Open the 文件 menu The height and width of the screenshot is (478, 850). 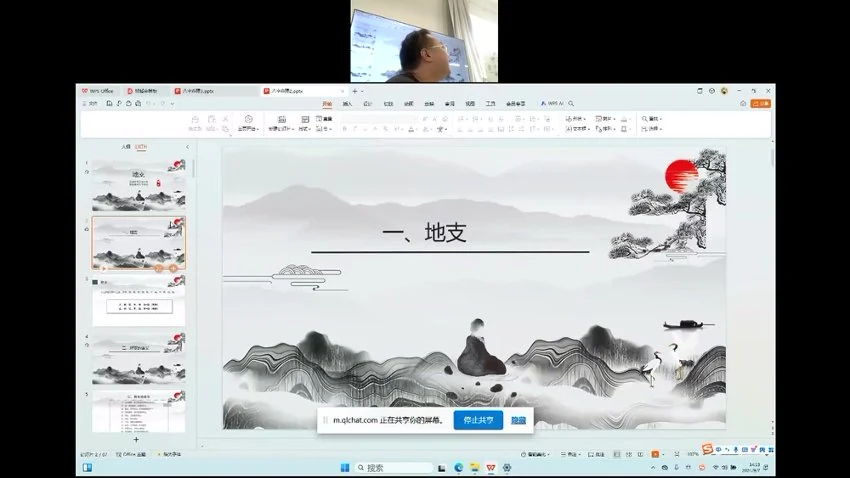point(90,104)
